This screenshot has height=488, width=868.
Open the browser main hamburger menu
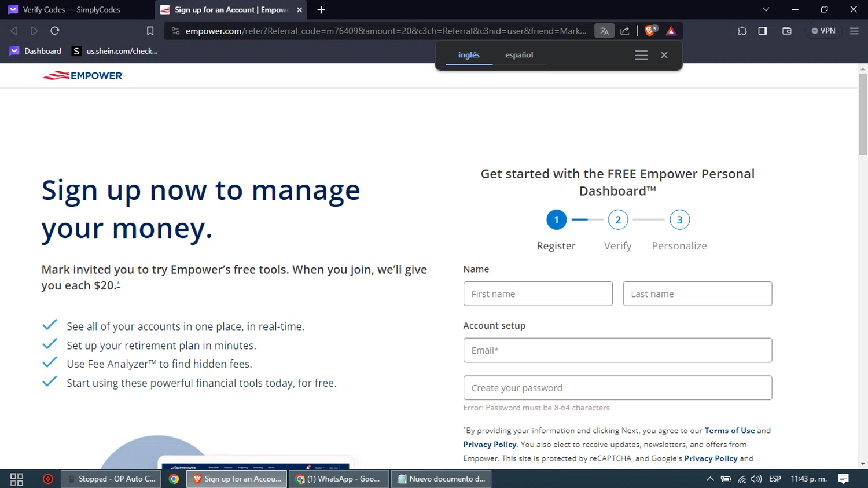tap(854, 31)
